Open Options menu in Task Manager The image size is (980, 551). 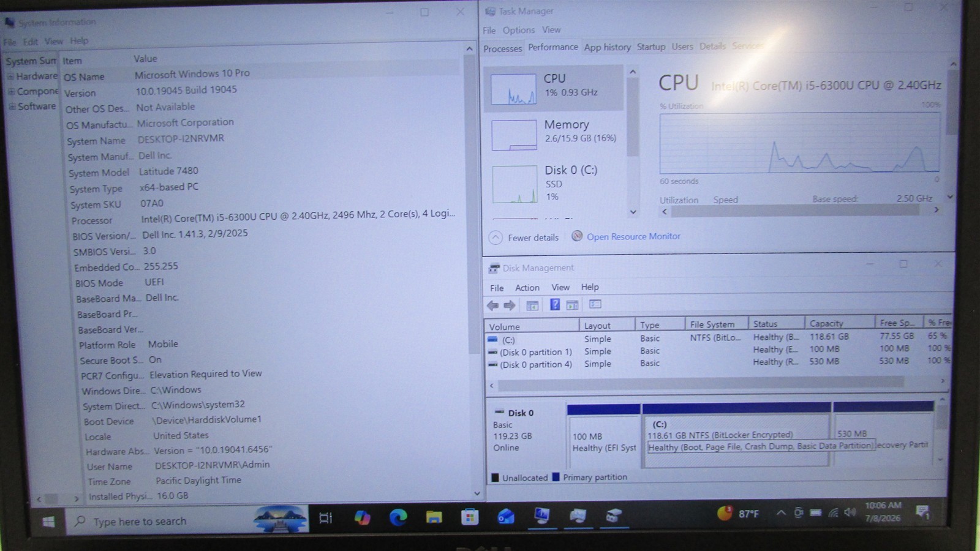click(x=518, y=30)
